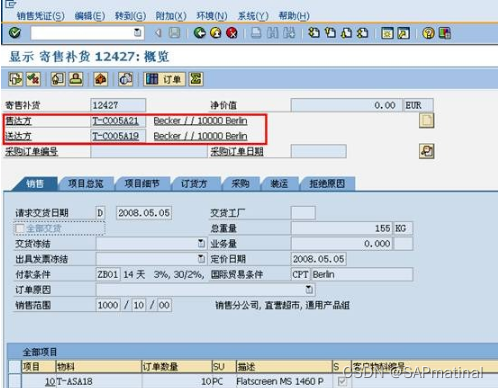
Task: Click the Header Partner person icon
Action: [76, 79]
